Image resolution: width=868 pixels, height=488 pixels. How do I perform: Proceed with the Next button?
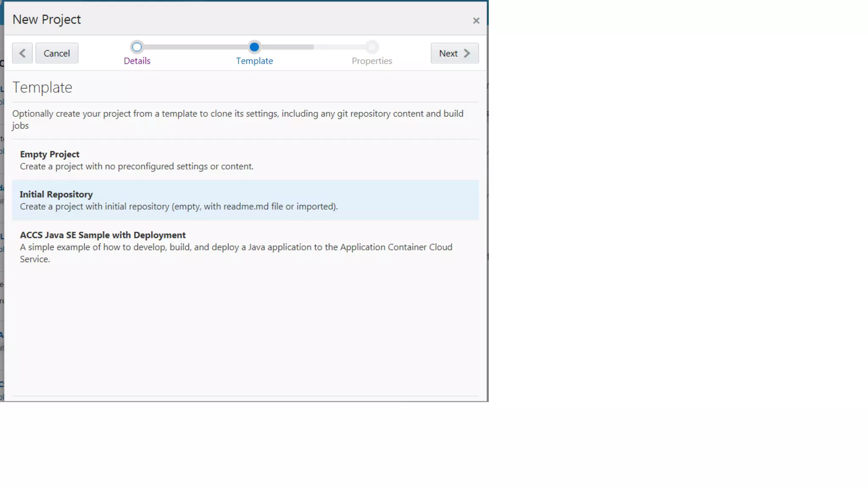coord(448,53)
